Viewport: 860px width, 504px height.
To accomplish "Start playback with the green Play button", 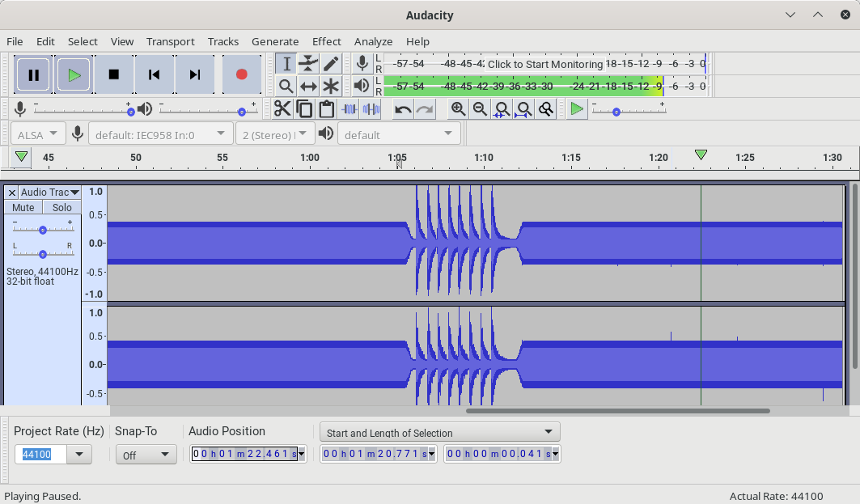I will (74, 74).
